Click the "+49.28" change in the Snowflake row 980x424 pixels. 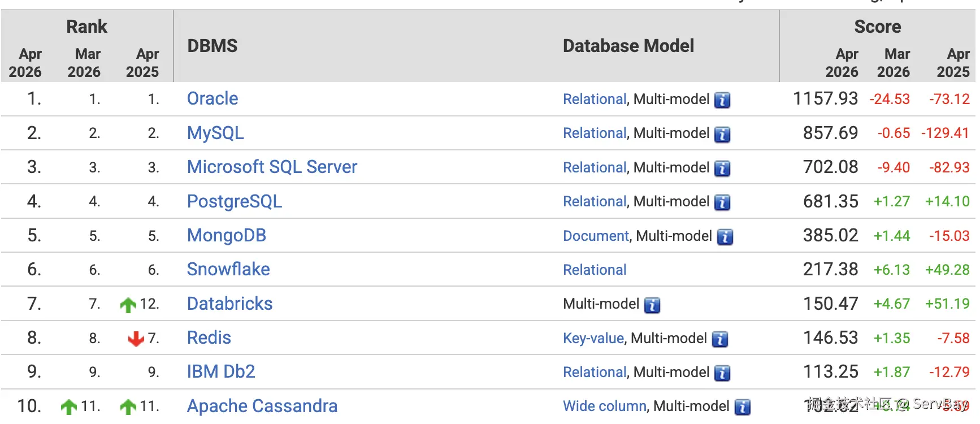[x=947, y=270]
